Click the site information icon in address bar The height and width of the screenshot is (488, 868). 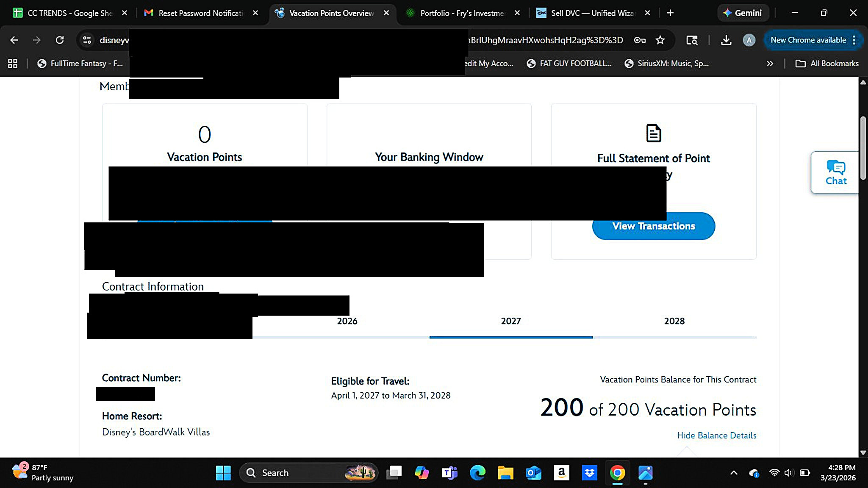click(87, 40)
